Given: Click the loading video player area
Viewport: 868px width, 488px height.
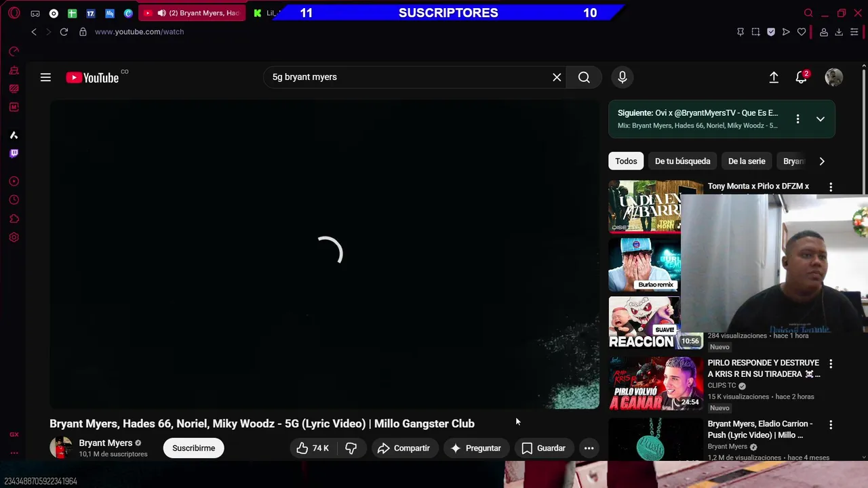Looking at the screenshot, I should pos(324,254).
